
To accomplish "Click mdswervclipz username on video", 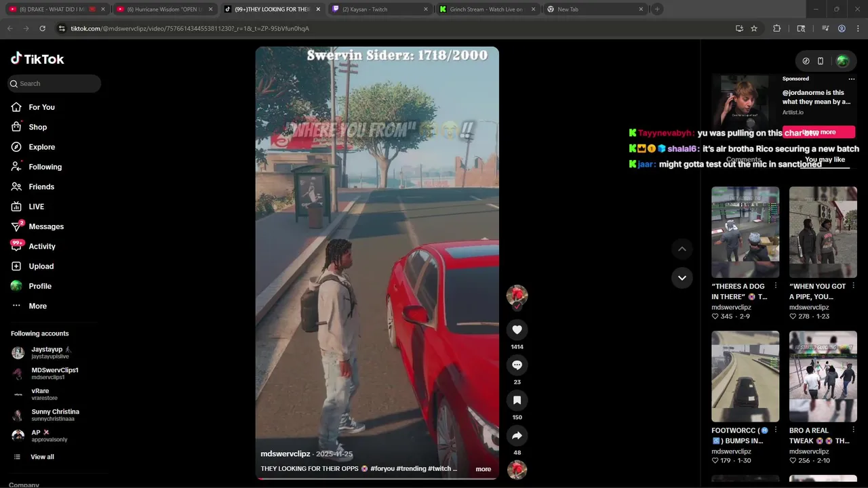I will [285, 453].
